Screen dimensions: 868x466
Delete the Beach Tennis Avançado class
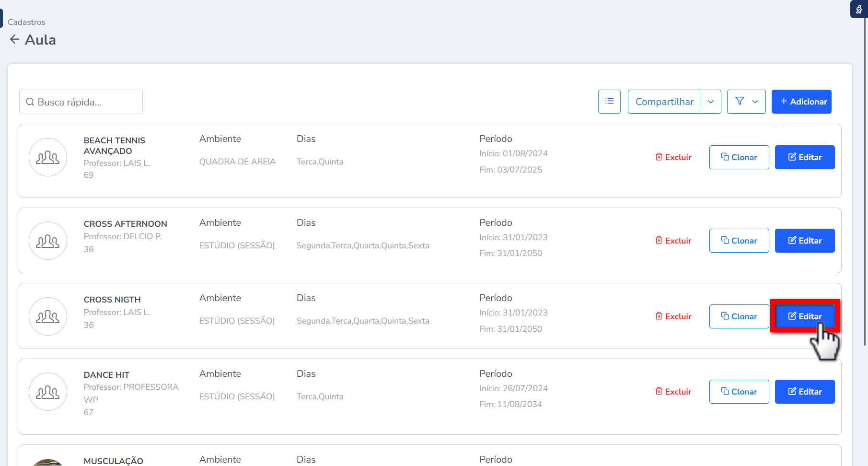pos(673,157)
